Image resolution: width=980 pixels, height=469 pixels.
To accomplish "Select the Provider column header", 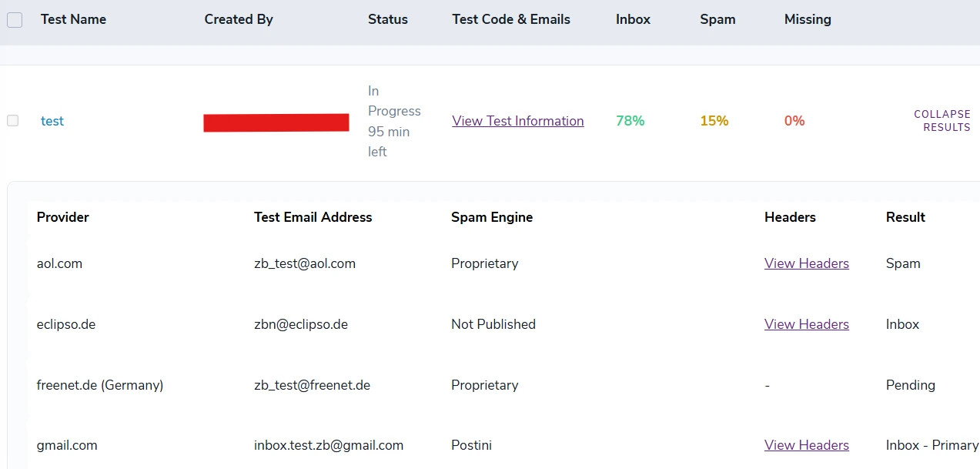I will (62, 217).
